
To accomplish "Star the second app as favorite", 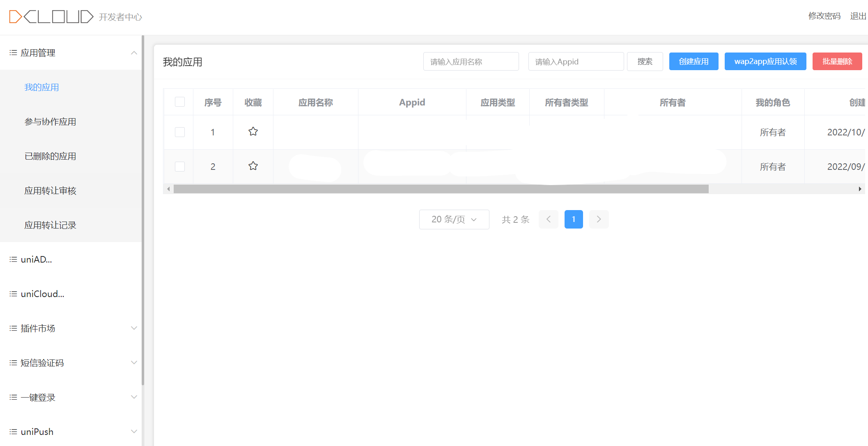I will 253,166.
